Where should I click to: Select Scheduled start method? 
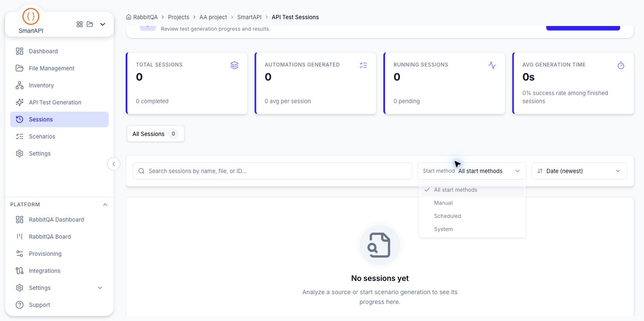pyautogui.click(x=472, y=216)
